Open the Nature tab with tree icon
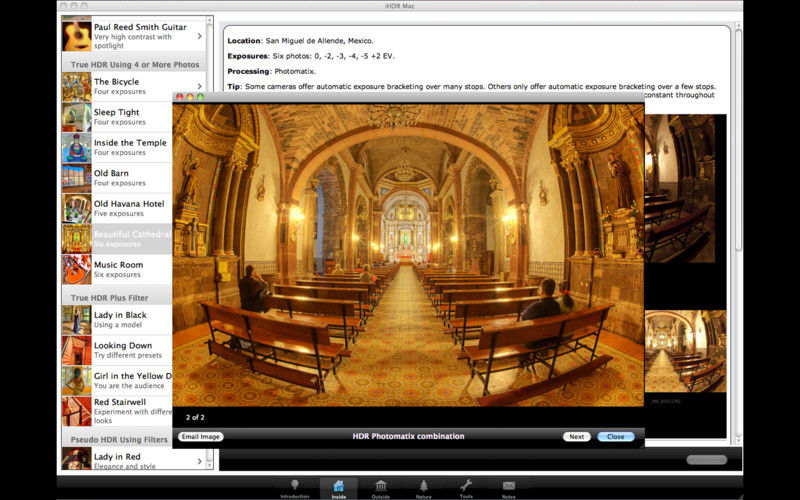800x500 pixels. click(423, 489)
